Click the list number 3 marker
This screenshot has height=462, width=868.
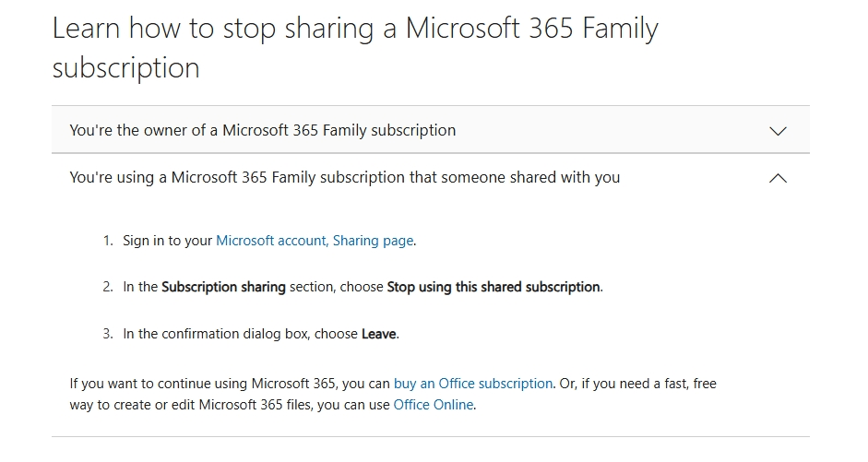point(107,334)
